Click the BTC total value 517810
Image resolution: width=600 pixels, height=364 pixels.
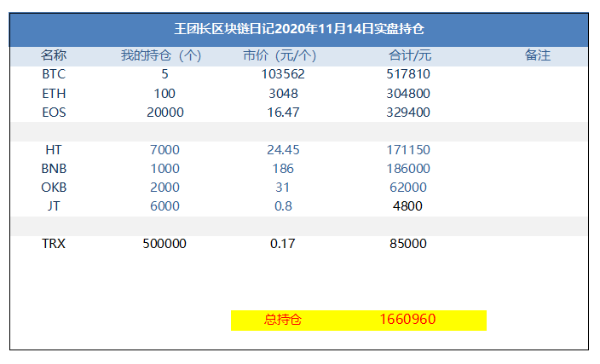(408, 74)
